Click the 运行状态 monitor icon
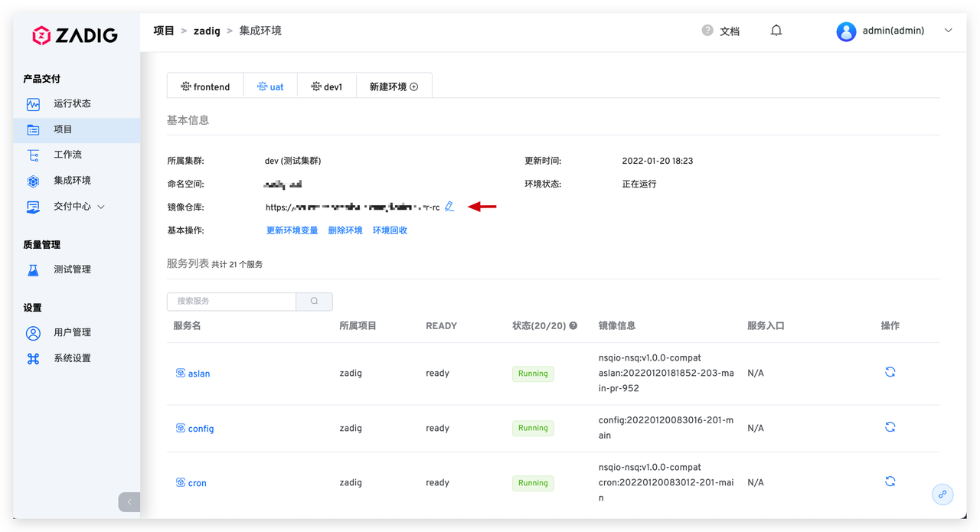The height and width of the screenshot is (532, 980). coord(33,104)
